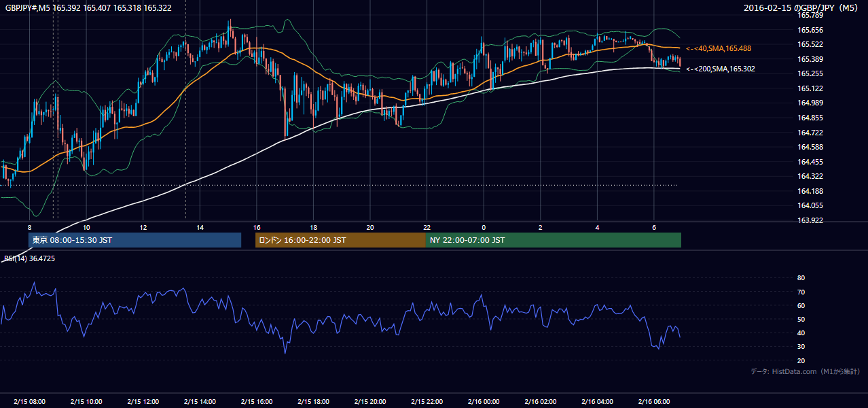This screenshot has width=868, height=408.
Task: Click the RSI(14) 36.4725 indicator label
Action: tap(30, 258)
